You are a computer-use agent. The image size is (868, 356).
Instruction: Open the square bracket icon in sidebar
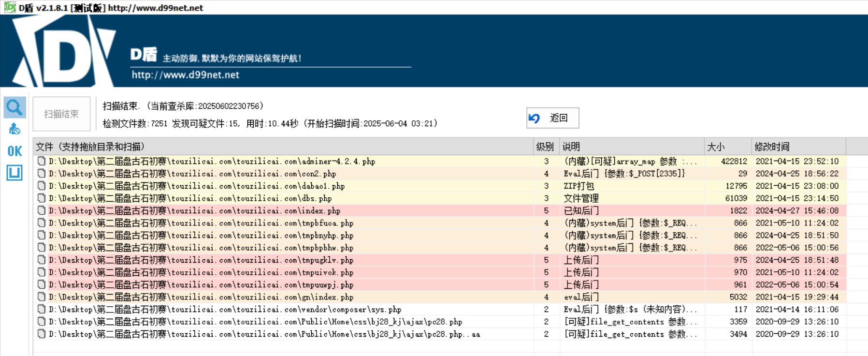[x=14, y=173]
